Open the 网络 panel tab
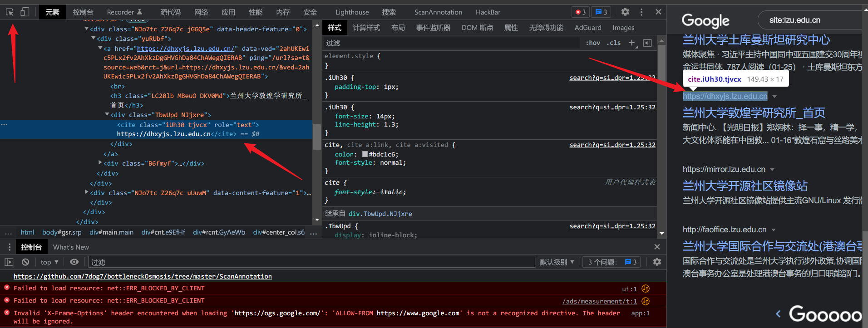Image resolution: width=868 pixels, height=328 pixels. pos(201,12)
